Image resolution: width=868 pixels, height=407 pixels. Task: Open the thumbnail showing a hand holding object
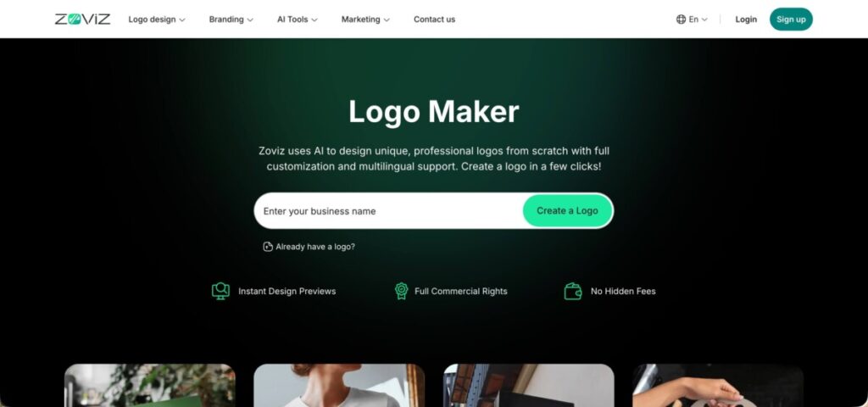tap(718, 386)
